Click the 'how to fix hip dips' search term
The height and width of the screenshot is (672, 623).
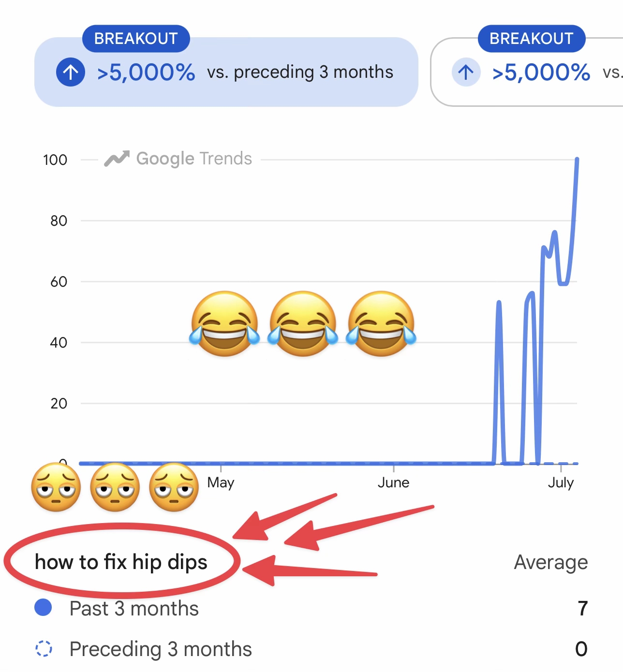[x=121, y=562]
